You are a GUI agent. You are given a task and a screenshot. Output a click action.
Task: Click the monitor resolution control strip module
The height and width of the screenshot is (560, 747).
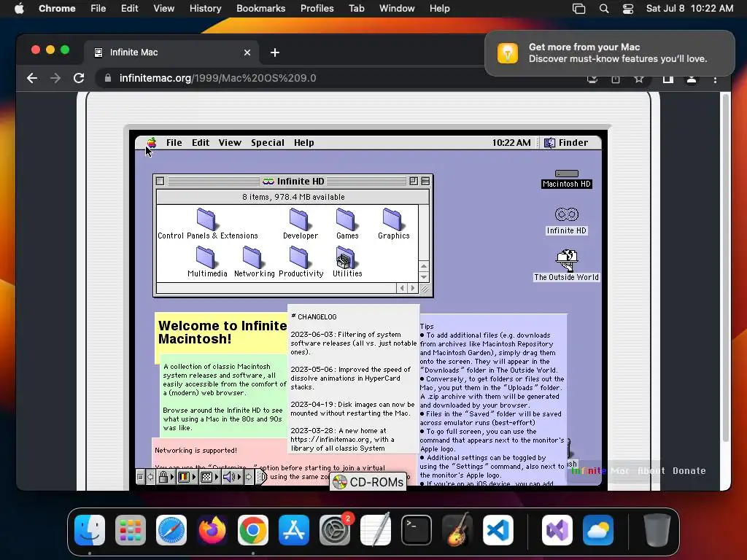206,477
